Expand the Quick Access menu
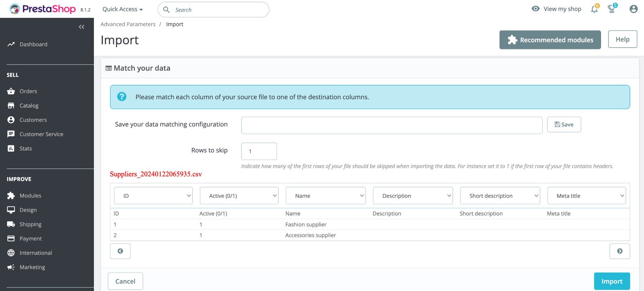644x291 pixels. [123, 9]
